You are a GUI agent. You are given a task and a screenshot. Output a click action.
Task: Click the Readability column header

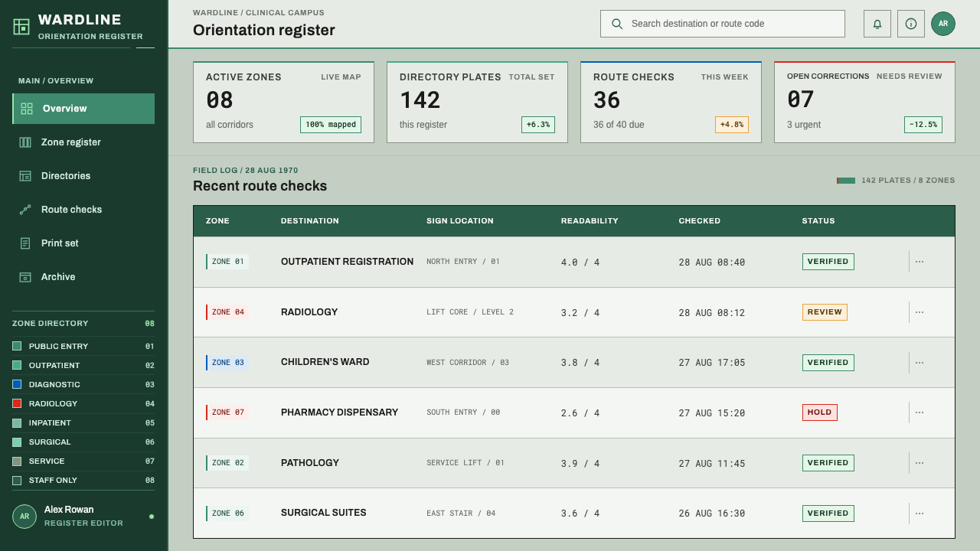coord(590,221)
